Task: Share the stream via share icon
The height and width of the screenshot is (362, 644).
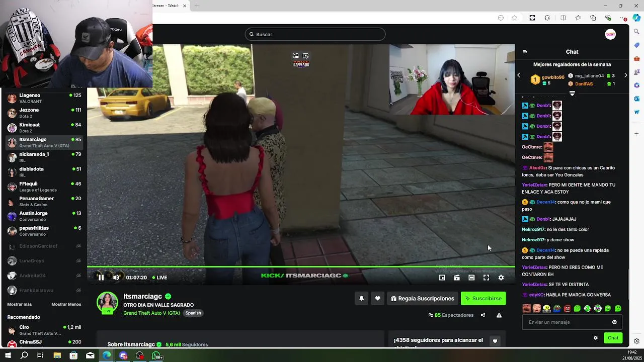Action: [x=483, y=315]
